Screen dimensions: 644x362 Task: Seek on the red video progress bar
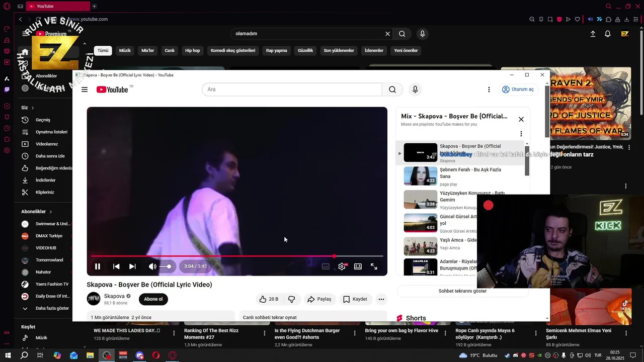click(237, 256)
